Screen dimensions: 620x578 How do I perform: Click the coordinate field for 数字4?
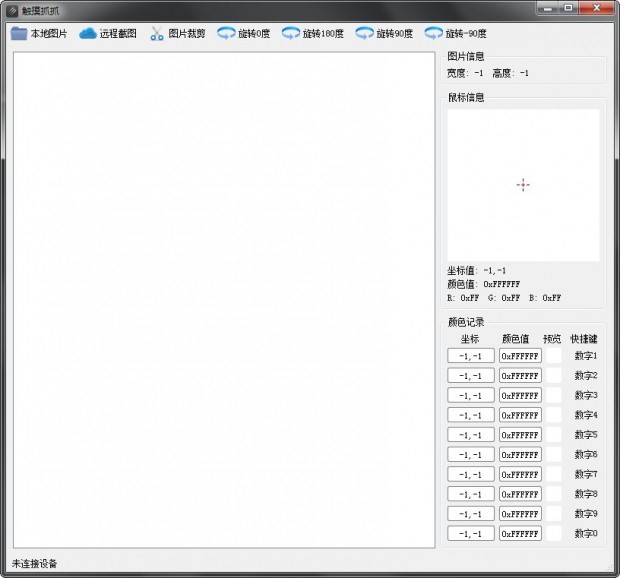(471, 415)
